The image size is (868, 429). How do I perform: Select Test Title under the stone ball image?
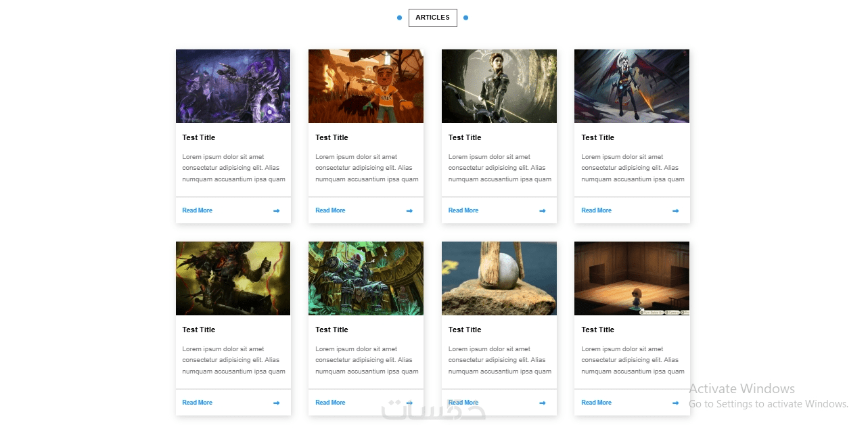point(465,330)
